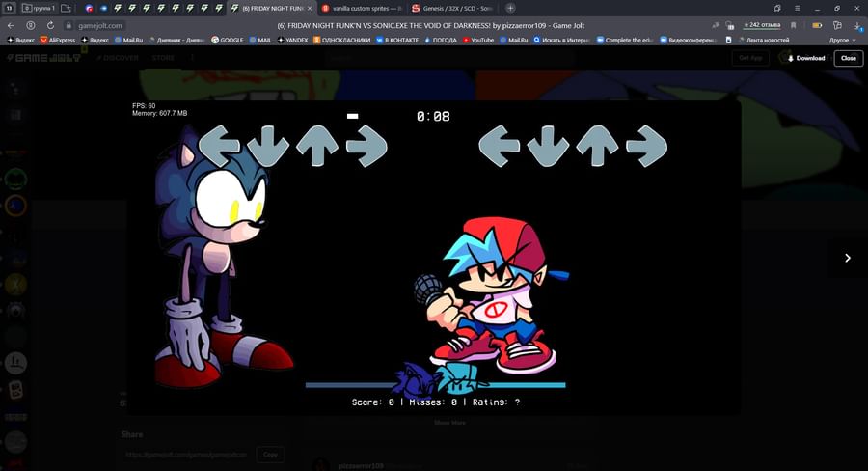868x471 pixels.
Task: Open the browser downloads arrow icon
Action: pos(857,25)
